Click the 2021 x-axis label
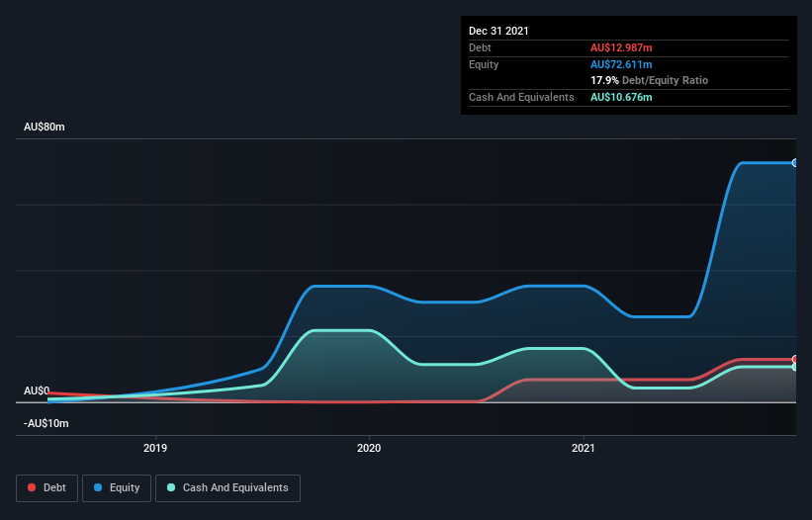812x520 pixels. point(584,448)
